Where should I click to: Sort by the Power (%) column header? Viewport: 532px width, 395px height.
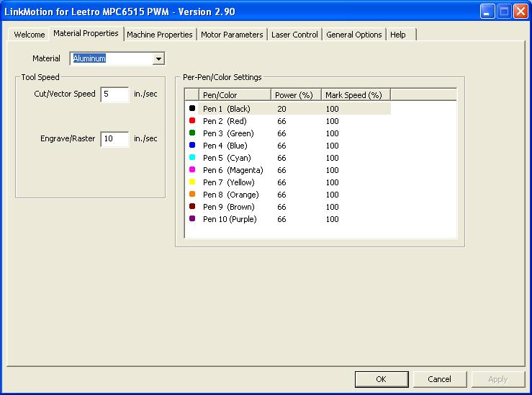[x=295, y=95]
